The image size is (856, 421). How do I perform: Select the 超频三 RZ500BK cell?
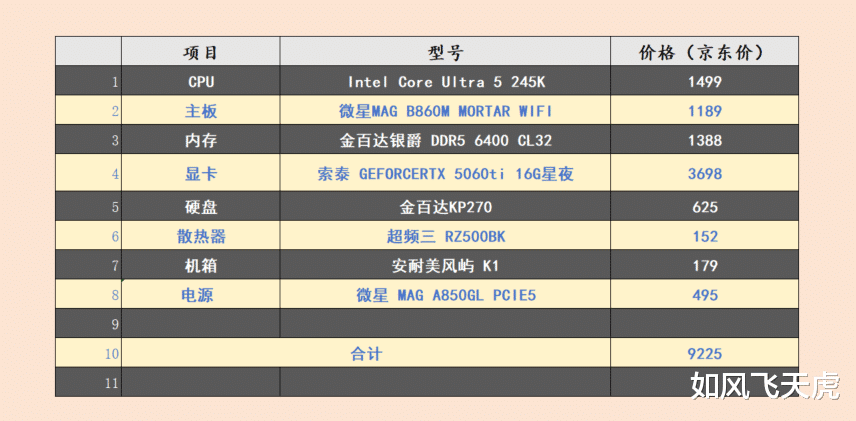click(x=445, y=237)
